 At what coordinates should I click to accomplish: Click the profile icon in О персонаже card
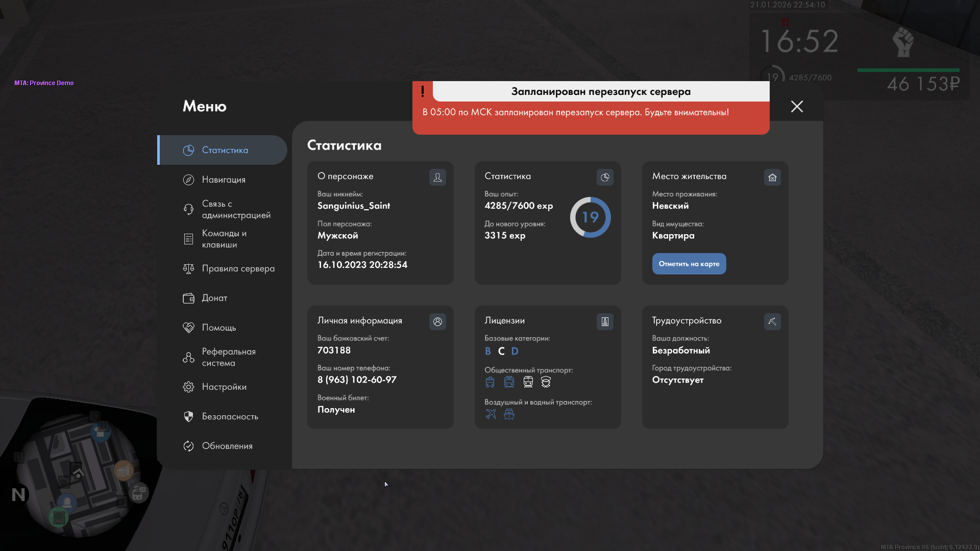coord(437,177)
